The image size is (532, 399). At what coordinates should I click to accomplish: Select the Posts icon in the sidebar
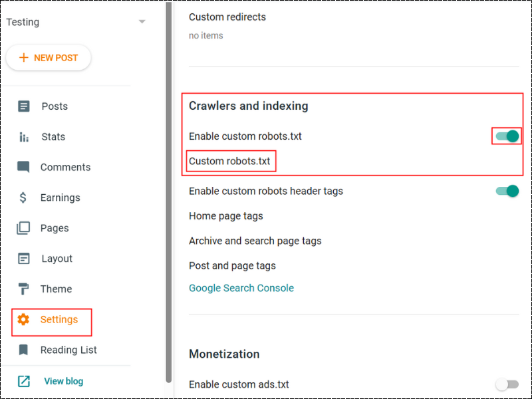(24, 106)
